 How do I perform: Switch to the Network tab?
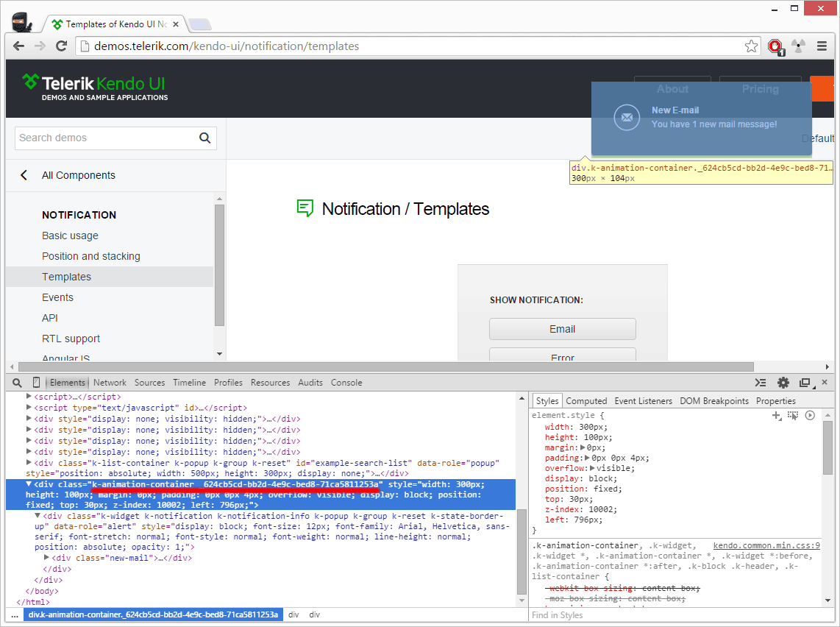tap(110, 383)
